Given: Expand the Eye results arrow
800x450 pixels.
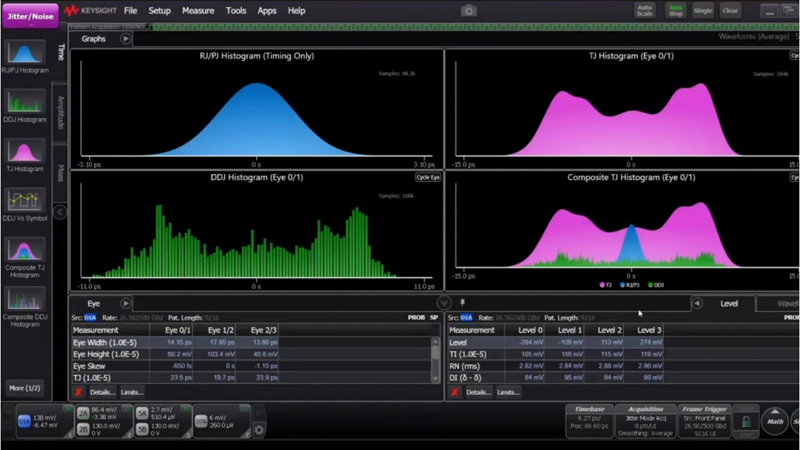Looking at the screenshot, I should 126,303.
